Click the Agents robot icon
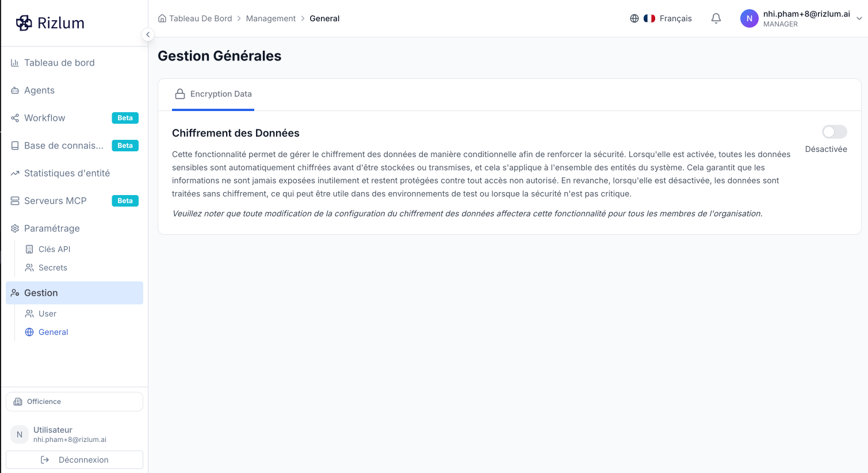This screenshot has width=868, height=473. pyautogui.click(x=15, y=90)
